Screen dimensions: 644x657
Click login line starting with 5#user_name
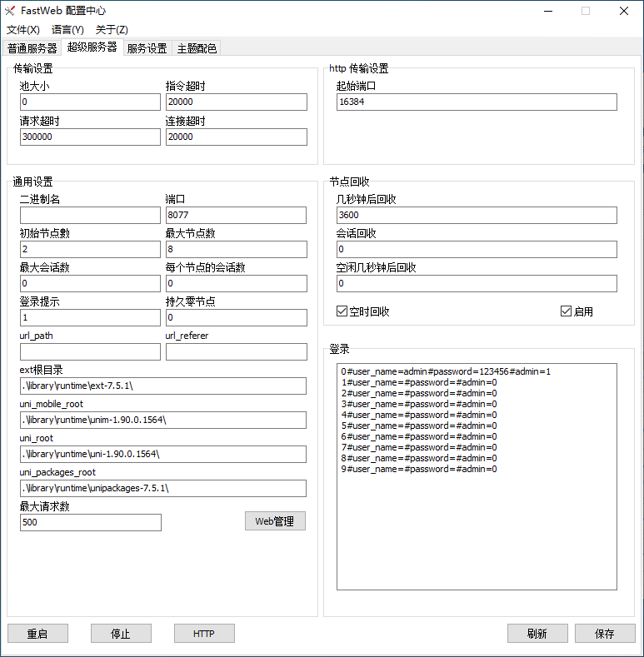[x=419, y=426]
